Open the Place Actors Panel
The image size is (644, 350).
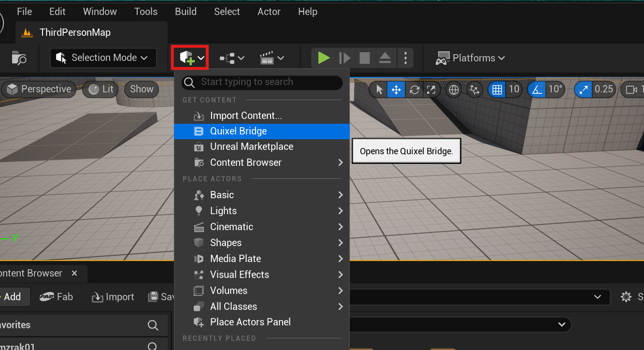click(x=261, y=322)
